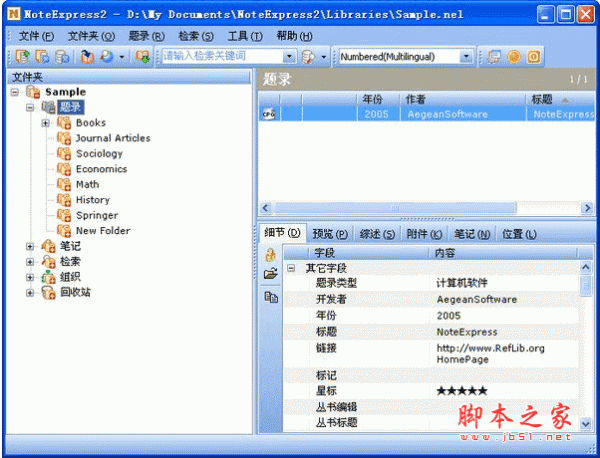The height and width of the screenshot is (458, 600).
Task: Click the 回收站 recycle bin icon
Action: (x=49, y=293)
